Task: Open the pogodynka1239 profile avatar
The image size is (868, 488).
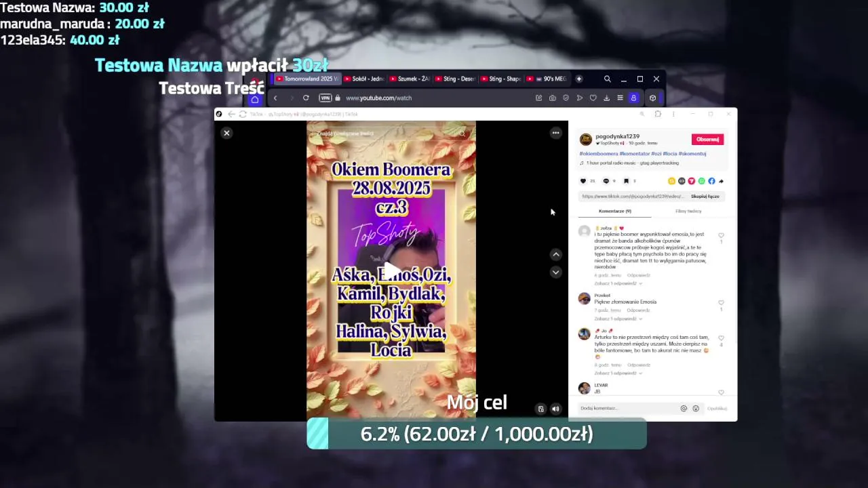Action: (586, 140)
